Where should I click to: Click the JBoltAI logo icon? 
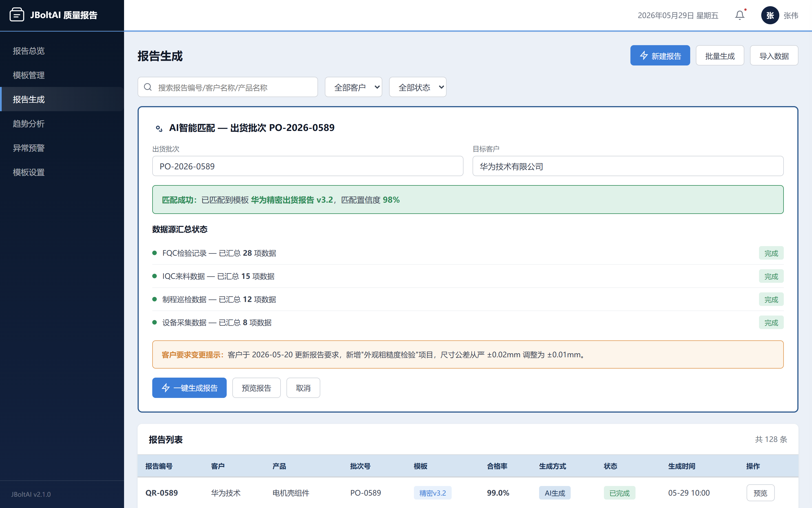17,15
